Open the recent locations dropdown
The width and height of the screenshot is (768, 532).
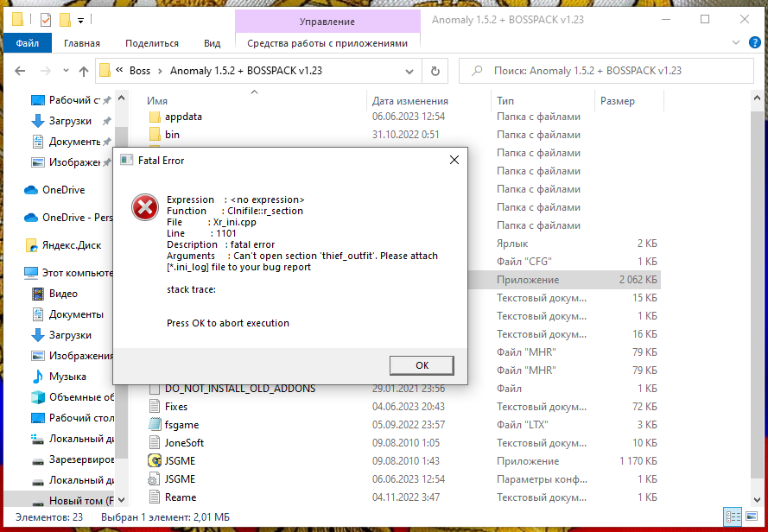(x=66, y=71)
